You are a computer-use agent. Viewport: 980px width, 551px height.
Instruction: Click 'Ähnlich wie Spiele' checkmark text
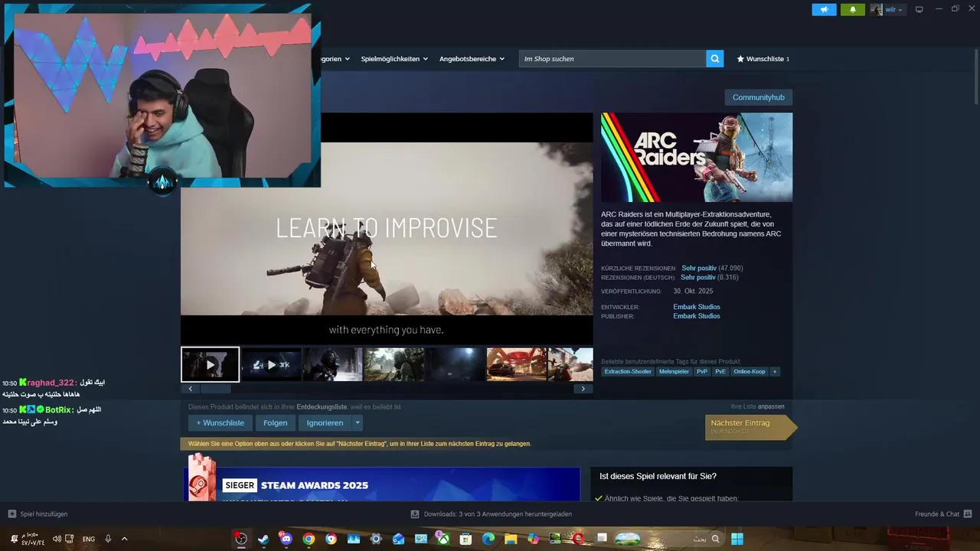[x=671, y=498]
